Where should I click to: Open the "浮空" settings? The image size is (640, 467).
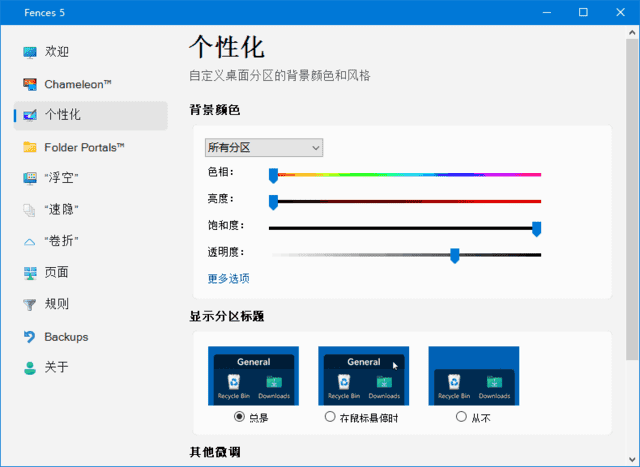click(x=91, y=178)
